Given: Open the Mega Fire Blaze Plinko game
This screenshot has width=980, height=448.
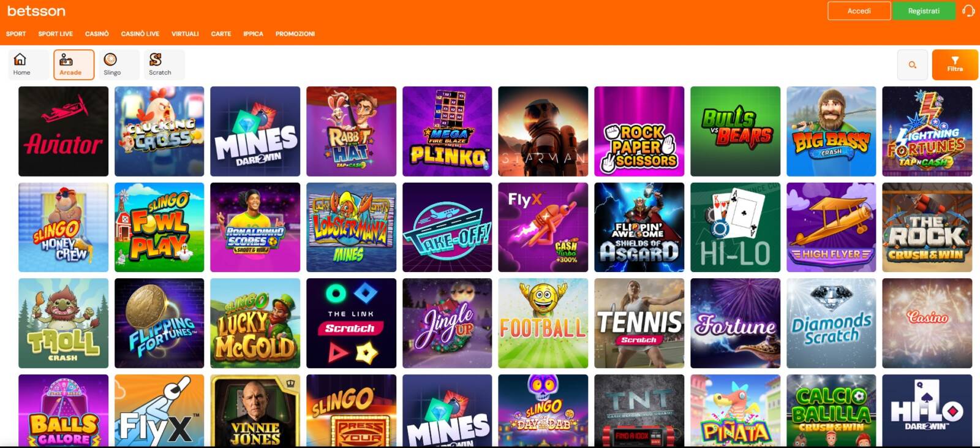Looking at the screenshot, I should (447, 131).
